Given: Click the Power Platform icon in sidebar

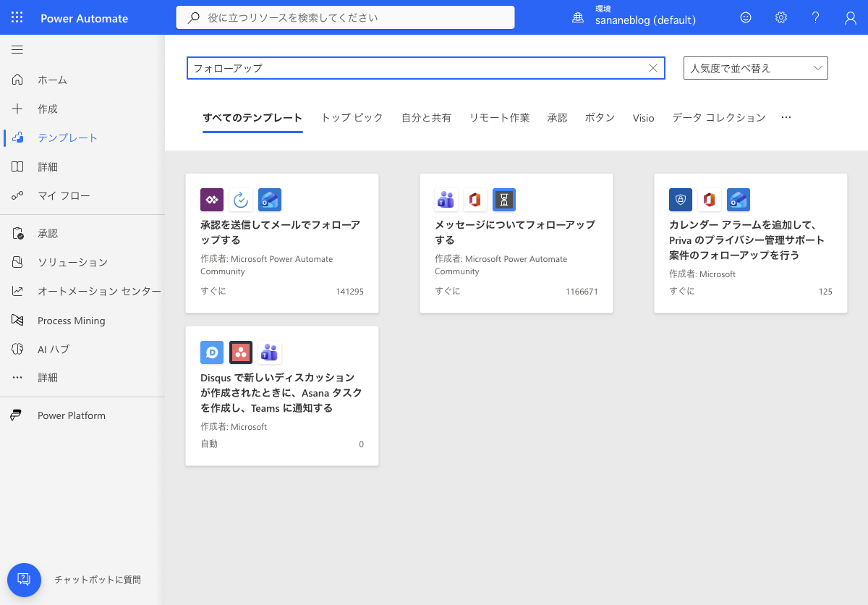Looking at the screenshot, I should pos(16,415).
